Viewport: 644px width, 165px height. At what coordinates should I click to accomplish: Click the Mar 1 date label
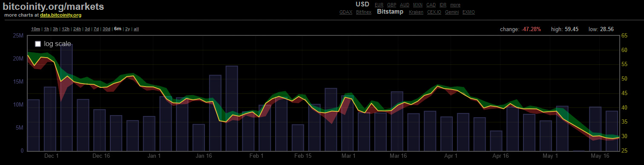[348, 156]
